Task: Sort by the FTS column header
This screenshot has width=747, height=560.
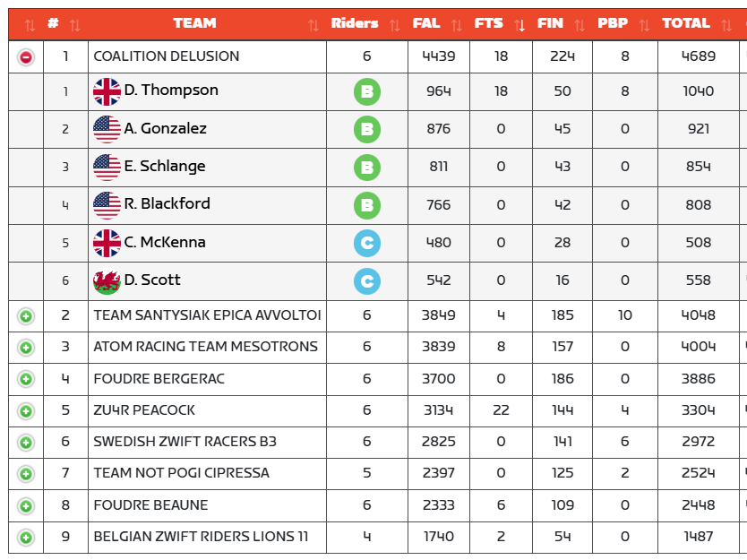Action: (489, 24)
